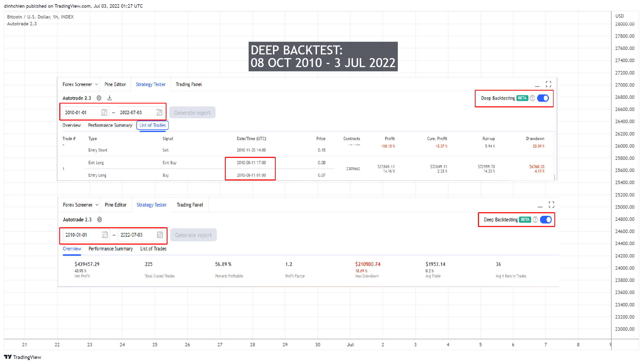Image resolution: width=643 pixels, height=364 pixels.
Task: Select the Exit Long row type cell
Action: (96, 163)
